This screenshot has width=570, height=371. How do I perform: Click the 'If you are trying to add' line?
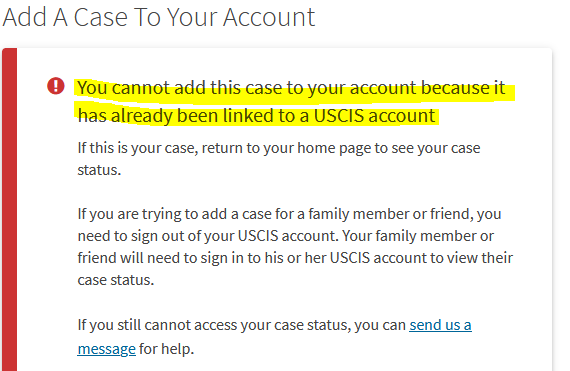289,214
